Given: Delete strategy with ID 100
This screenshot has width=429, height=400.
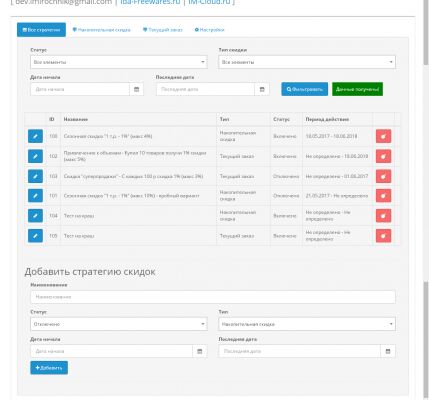Looking at the screenshot, I should [383, 136].
